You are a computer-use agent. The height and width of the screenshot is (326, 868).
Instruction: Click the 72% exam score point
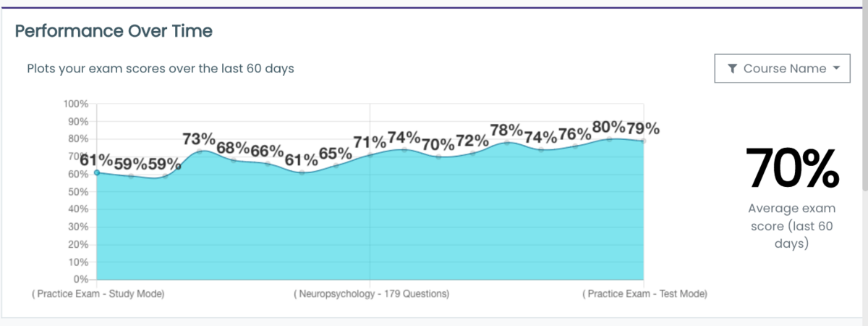tap(472, 153)
